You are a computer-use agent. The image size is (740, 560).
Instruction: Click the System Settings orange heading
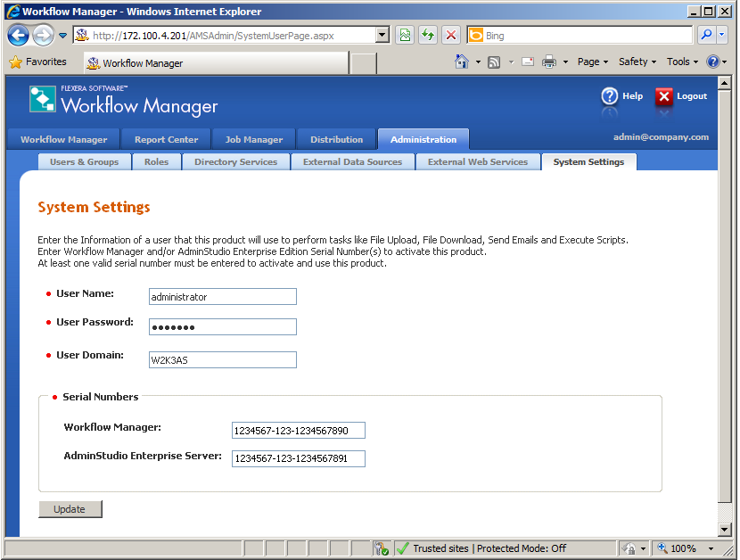click(94, 207)
